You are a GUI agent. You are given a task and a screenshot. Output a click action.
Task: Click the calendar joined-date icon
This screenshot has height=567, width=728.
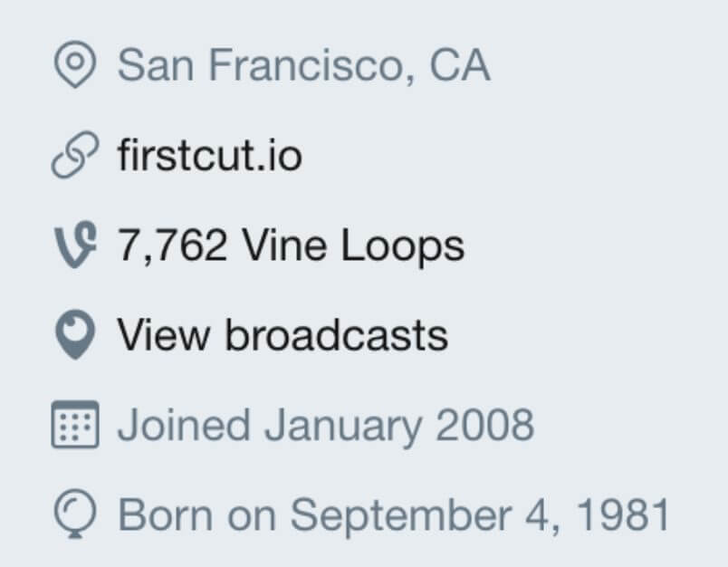(x=74, y=425)
